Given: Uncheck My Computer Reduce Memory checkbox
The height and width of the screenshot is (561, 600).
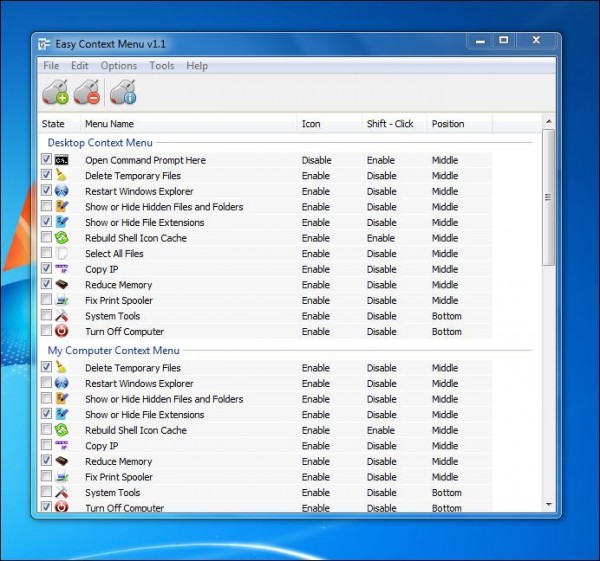Looking at the screenshot, I should (46, 460).
